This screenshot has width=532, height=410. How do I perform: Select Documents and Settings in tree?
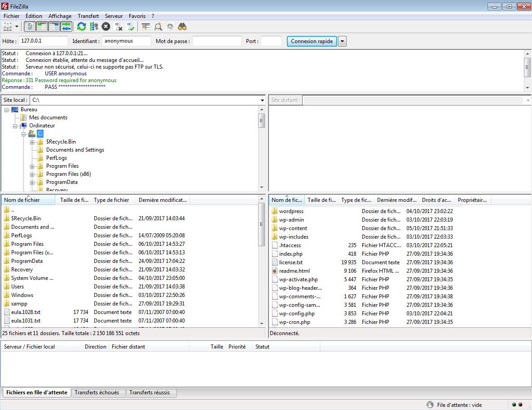tap(75, 149)
